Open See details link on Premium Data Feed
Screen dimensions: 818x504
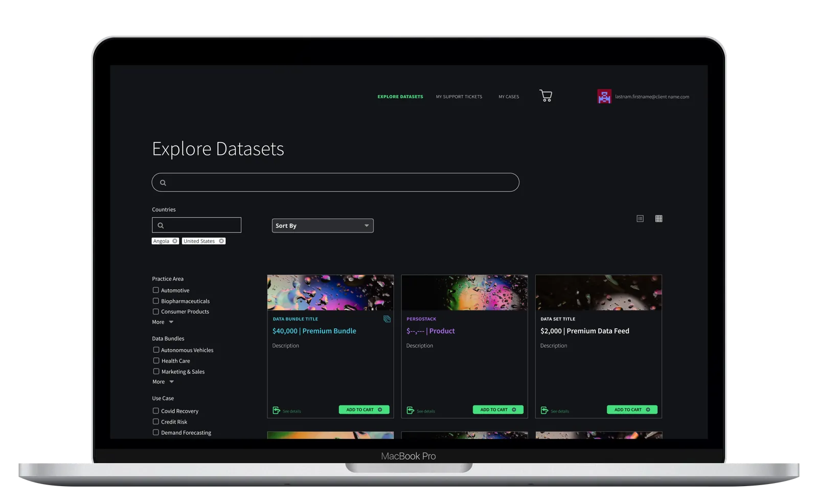[x=560, y=411]
